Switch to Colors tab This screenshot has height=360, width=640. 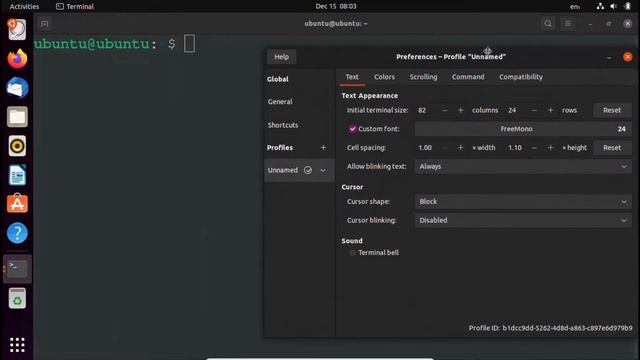pyautogui.click(x=384, y=77)
